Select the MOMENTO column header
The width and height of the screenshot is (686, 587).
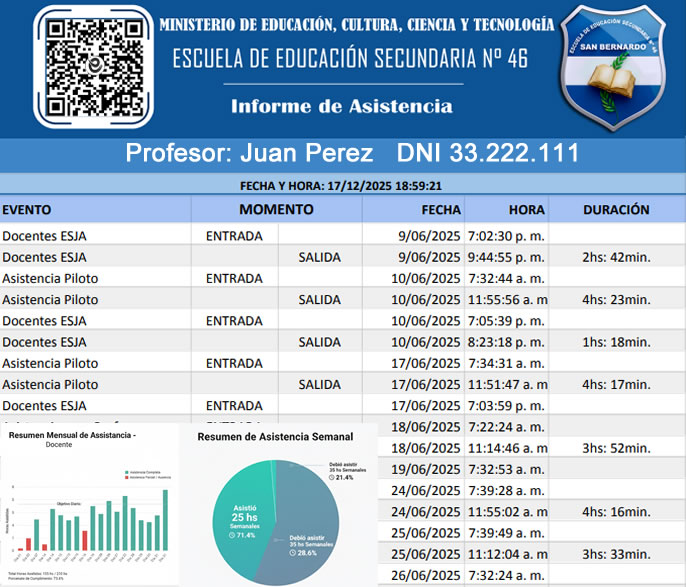[276, 210]
